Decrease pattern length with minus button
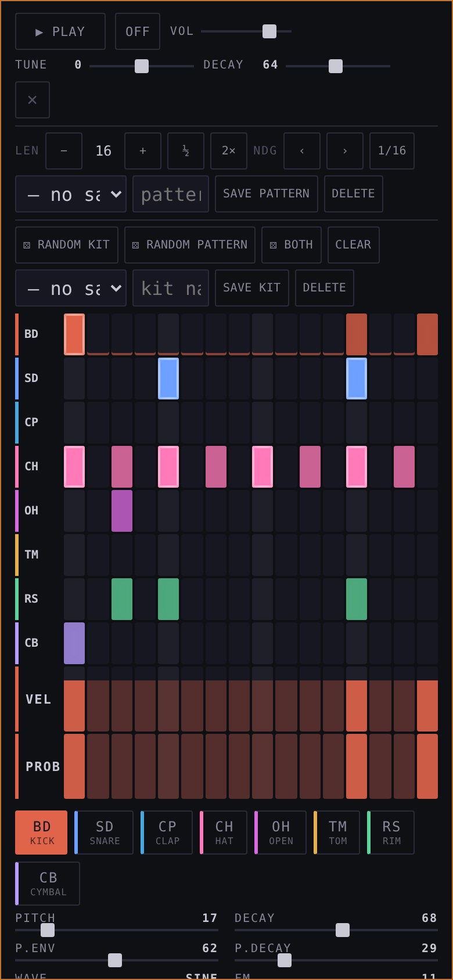 point(64,151)
